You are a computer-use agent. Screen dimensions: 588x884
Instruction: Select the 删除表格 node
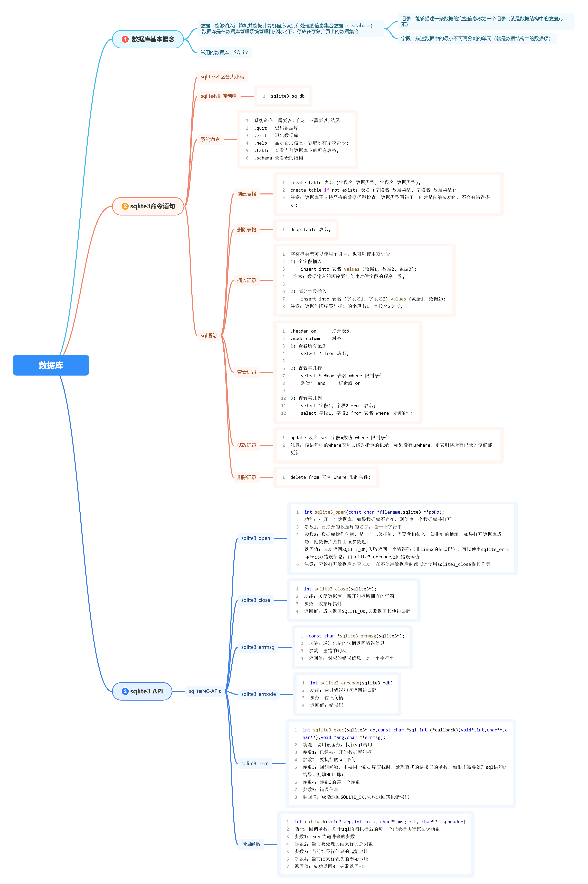coord(247,230)
